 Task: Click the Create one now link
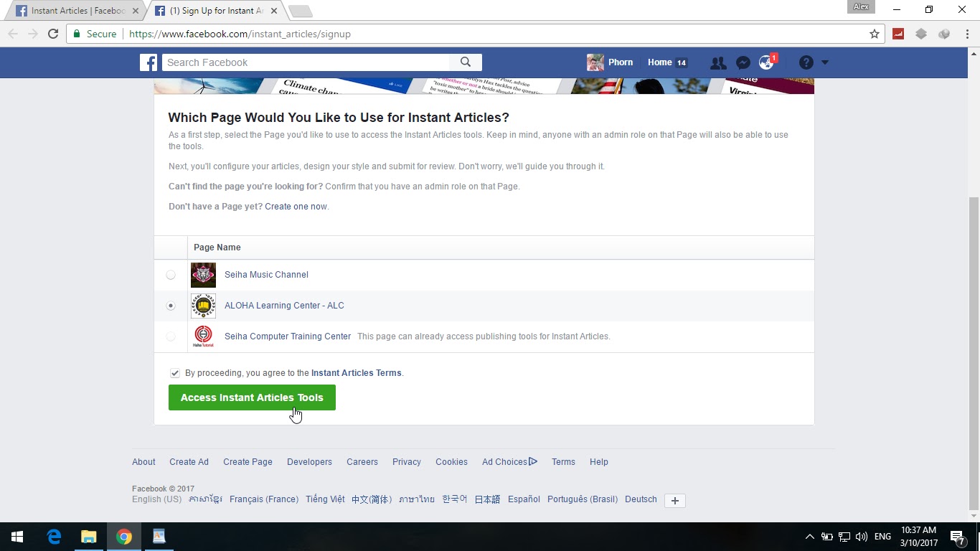click(x=296, y=207)
